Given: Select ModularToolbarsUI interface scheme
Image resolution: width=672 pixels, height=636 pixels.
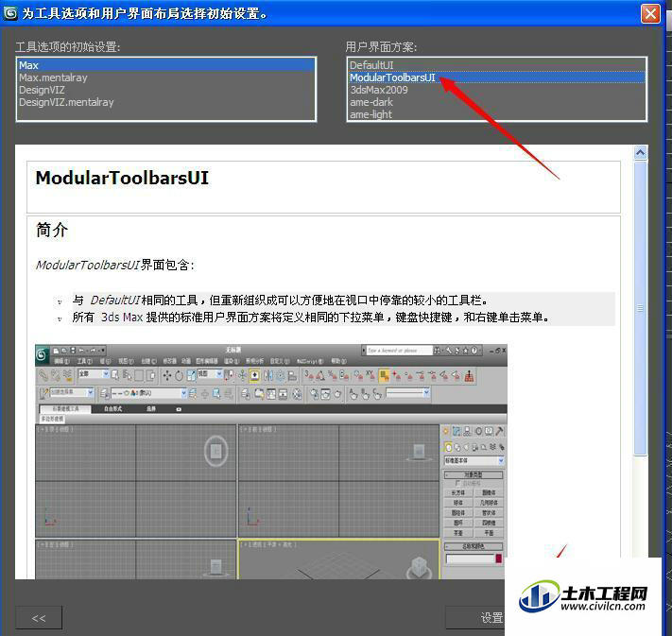Looking at the screenshot, I should (x=496, y=77).
